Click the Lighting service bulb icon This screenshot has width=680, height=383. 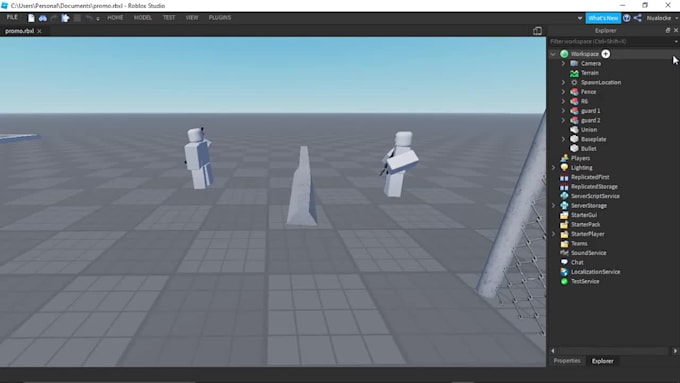(x=564, y=167)
